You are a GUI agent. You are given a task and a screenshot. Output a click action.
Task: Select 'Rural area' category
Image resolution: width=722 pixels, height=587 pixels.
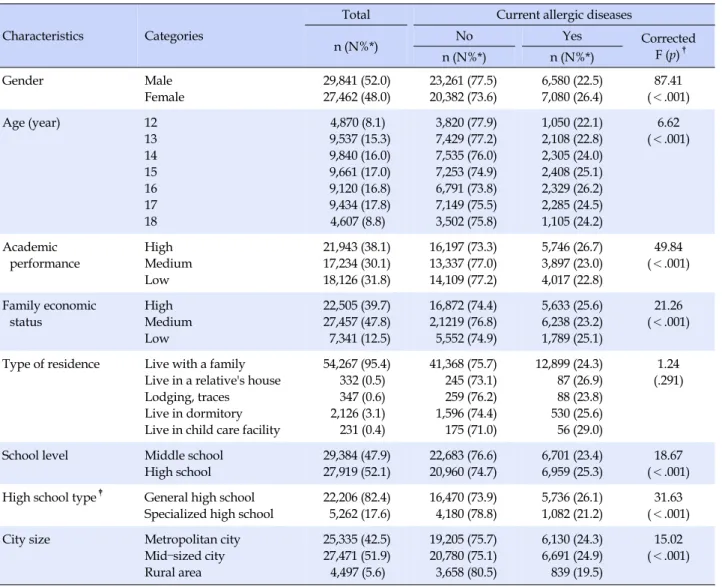(173, 573)
